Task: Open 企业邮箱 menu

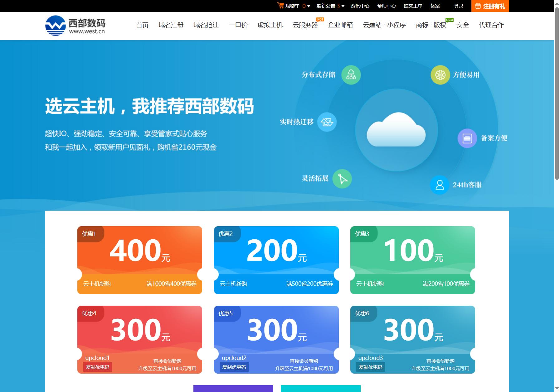Action: pos(340,25)
